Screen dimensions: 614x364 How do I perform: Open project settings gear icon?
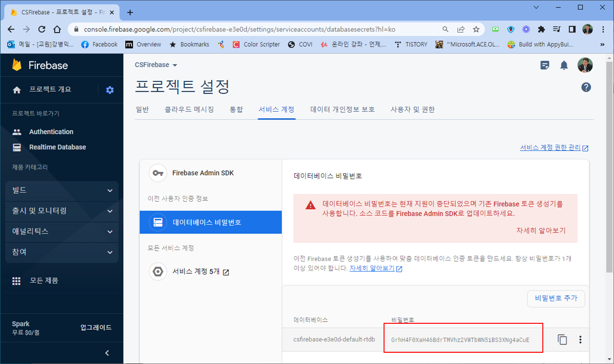110,90
